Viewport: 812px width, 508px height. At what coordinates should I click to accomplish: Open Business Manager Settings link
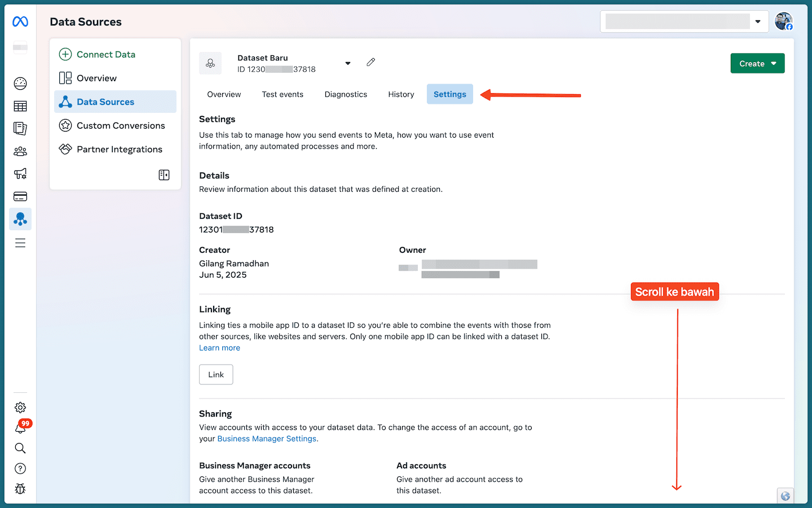point(266,439)
